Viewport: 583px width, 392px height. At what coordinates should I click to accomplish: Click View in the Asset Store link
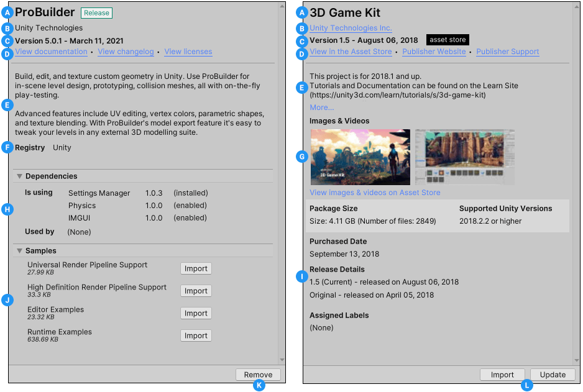pyautogui.click(x=351, y=52)
